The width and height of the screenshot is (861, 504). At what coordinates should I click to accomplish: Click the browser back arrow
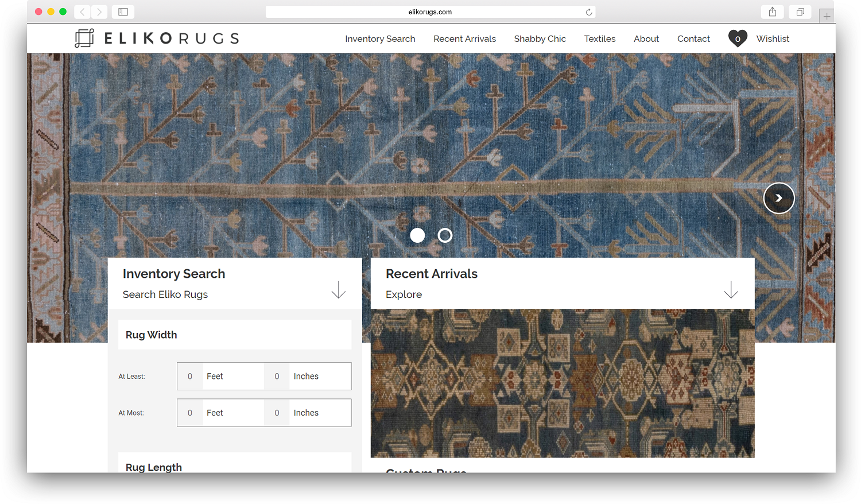tap(82, 12)
